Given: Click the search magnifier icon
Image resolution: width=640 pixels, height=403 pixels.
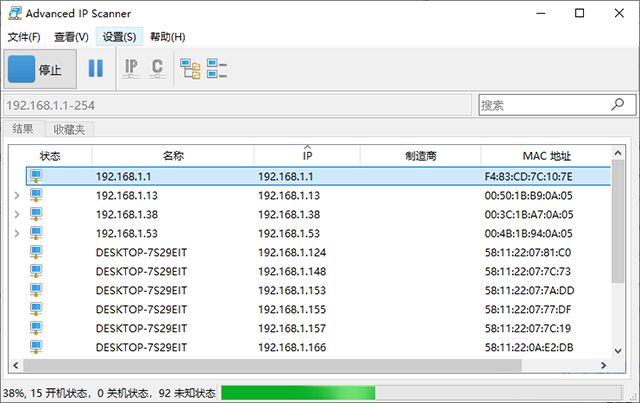Looking at the screenshot, I should (620, 105).
